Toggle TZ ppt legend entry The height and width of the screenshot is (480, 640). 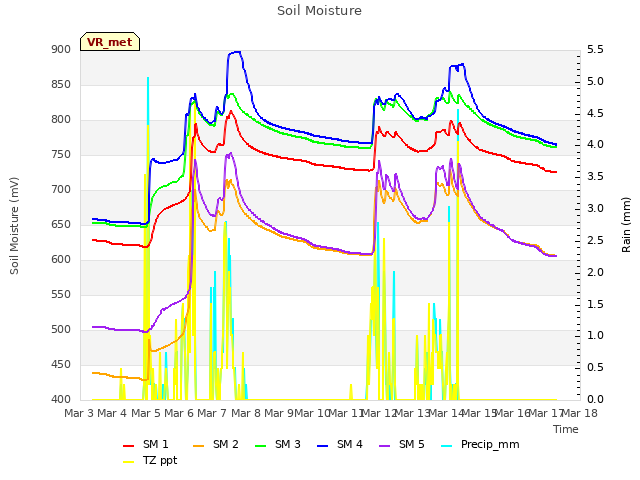[x=150, y=460]
